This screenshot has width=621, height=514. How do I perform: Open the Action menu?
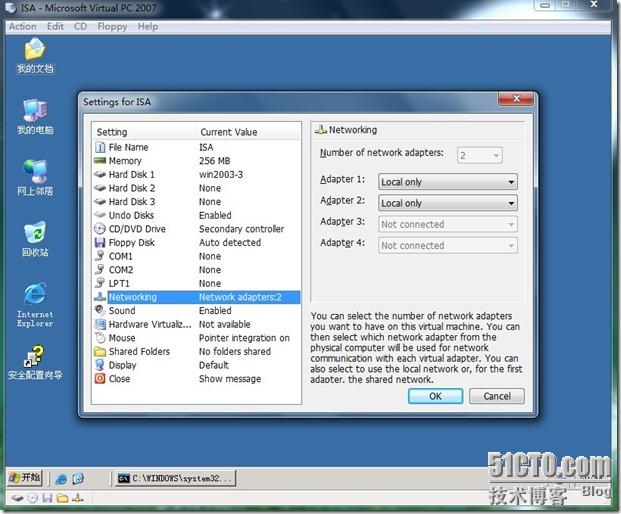23,27
